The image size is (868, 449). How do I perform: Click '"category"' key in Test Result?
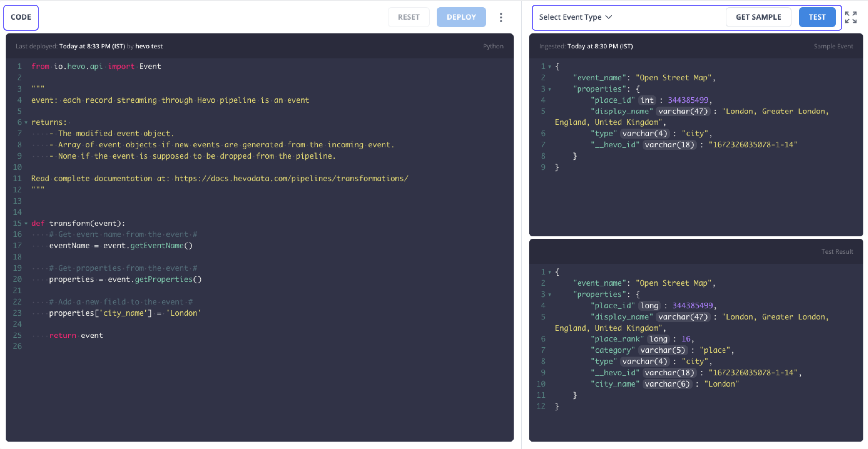pyautogui.click(x=613, y=350)
